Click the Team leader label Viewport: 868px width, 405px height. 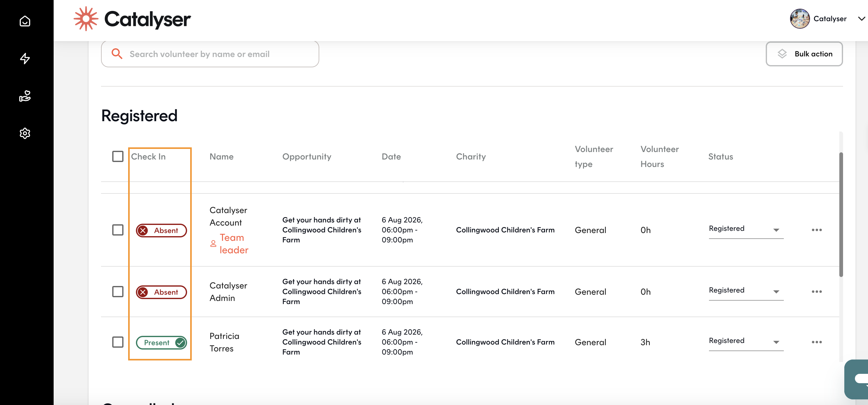click(x=234, y=244)
